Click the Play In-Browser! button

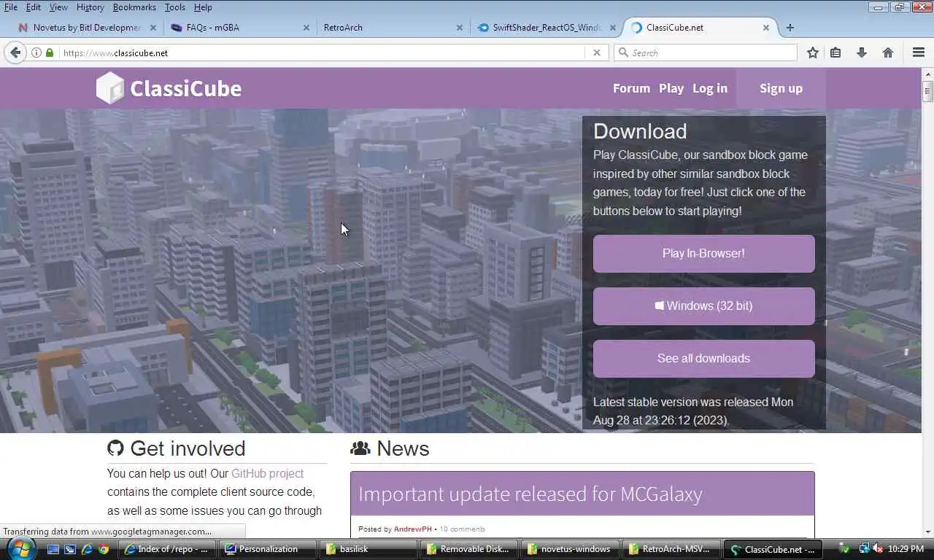(x=703, y=254)
